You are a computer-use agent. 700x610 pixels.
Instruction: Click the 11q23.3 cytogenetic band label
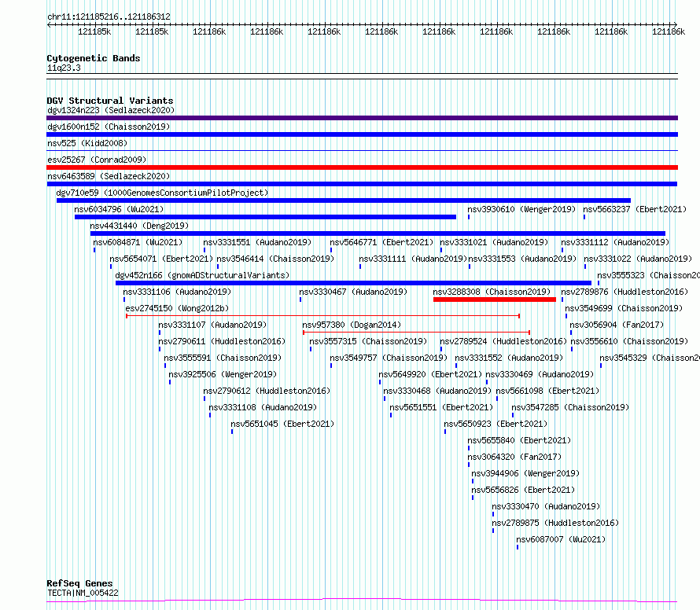coord(64,68)
